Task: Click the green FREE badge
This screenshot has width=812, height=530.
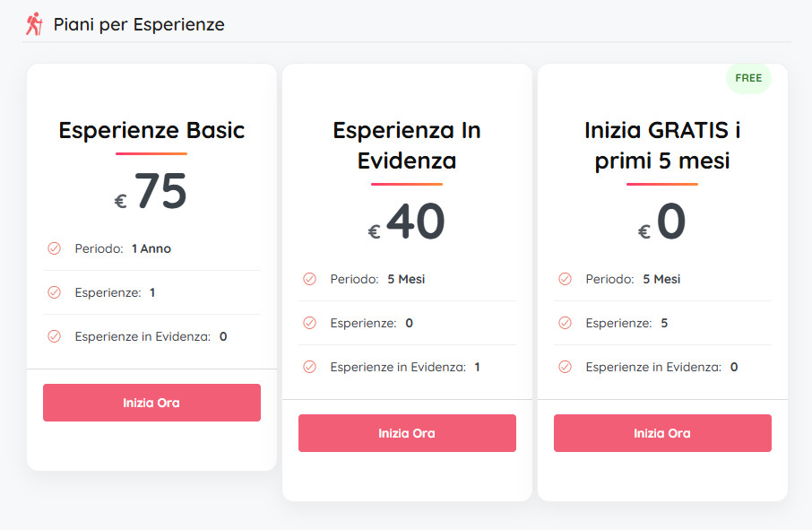Action: tap(748, 78)
